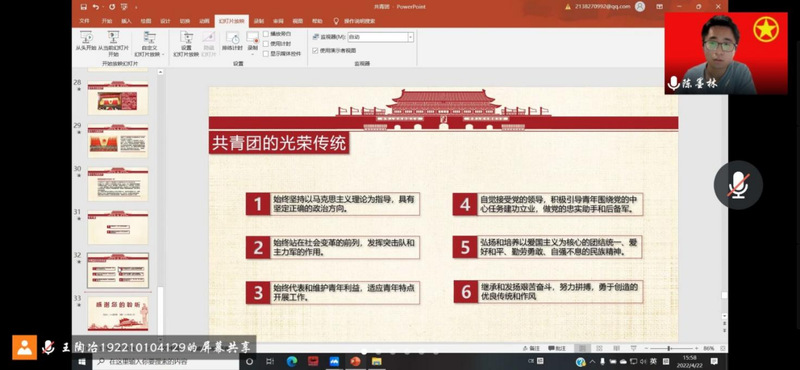Click Rehearse Timings (排练计时) icon
The height and width of the screenshot is (370, 800).
[x=232, y=41]
